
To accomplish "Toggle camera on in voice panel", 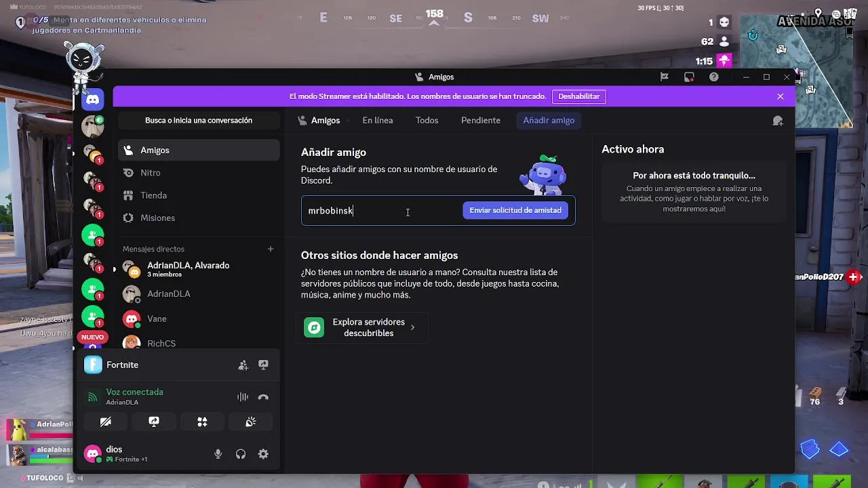I will coord(105,422).
